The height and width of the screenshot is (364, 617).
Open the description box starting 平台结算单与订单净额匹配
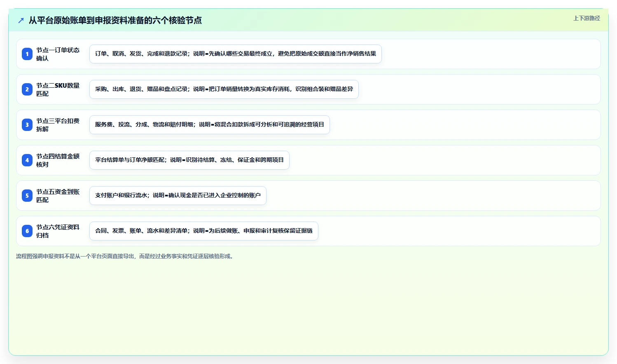189,160
